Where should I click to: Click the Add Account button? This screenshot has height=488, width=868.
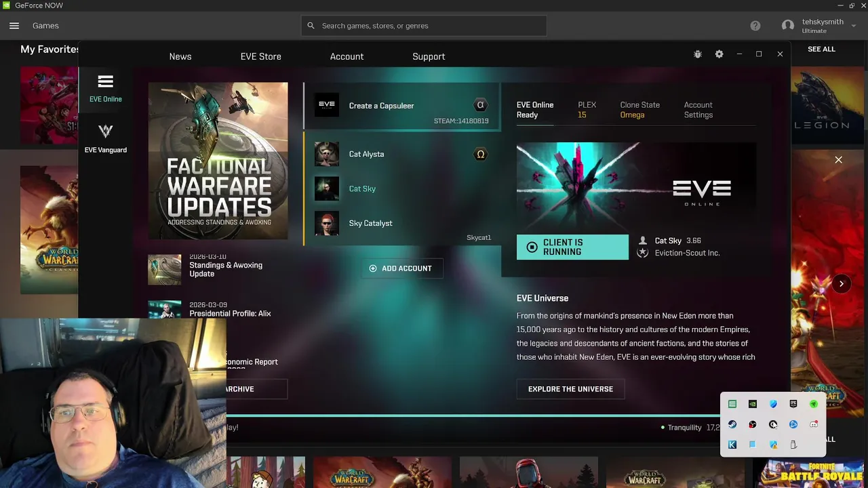(x=401, y=268)
